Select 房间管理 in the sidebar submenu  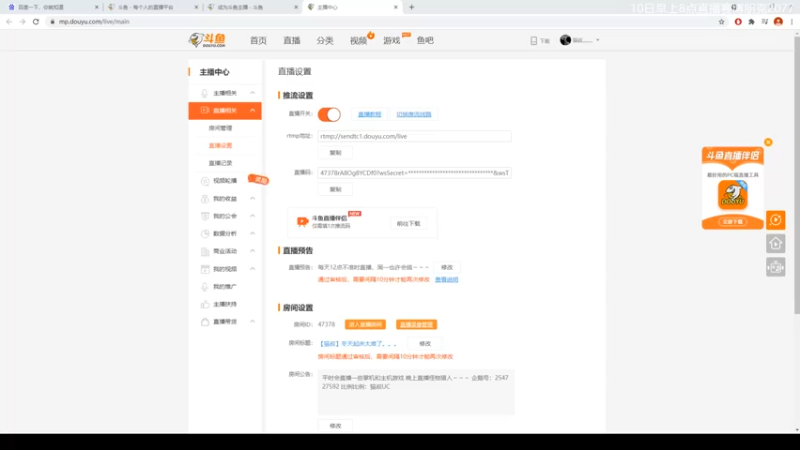click(x=220, y=128)
